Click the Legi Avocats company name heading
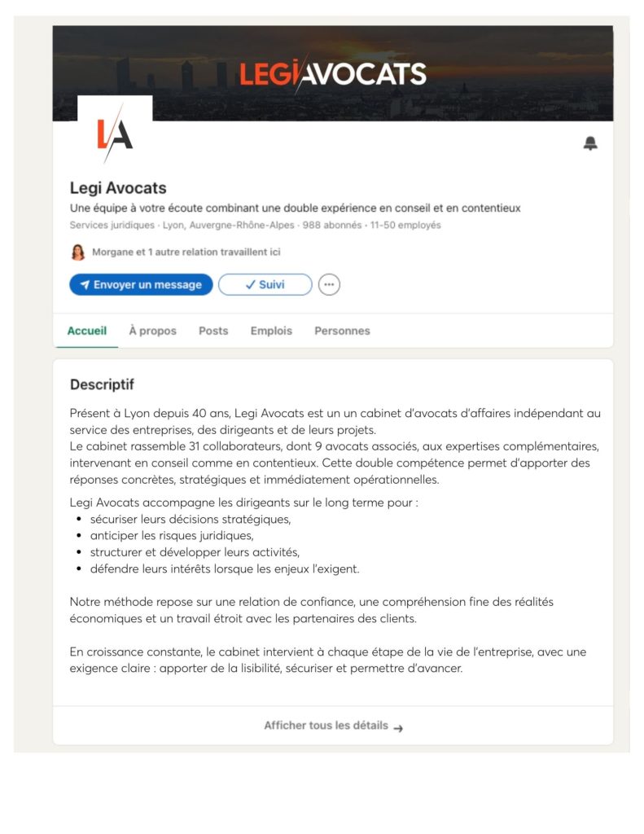This screenshot has height=834, width=644. point(118,188)
